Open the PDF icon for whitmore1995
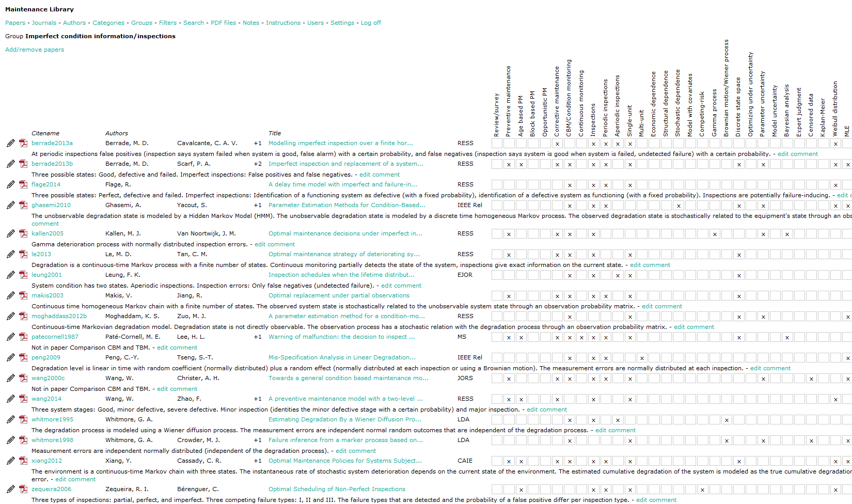852x504 pixels. [x=23, y=419]
